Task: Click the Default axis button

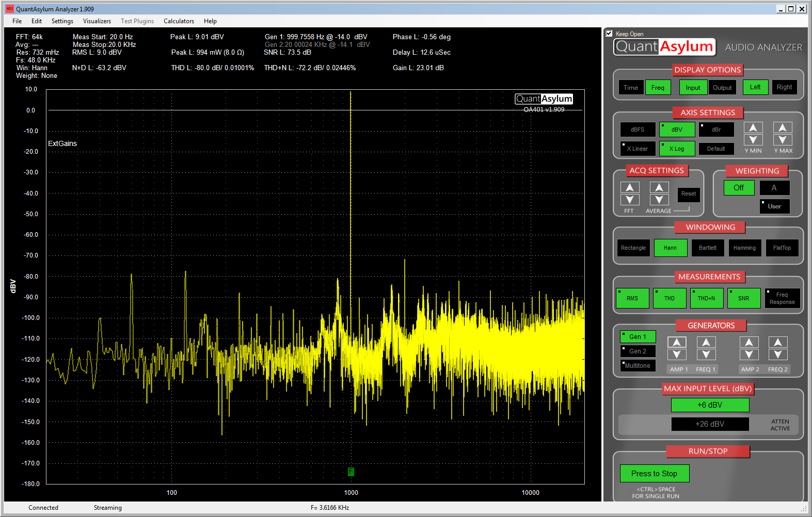Action: (x=716, y=149)
